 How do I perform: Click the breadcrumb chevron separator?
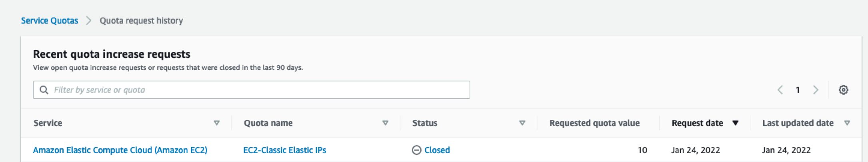[89, 20]
